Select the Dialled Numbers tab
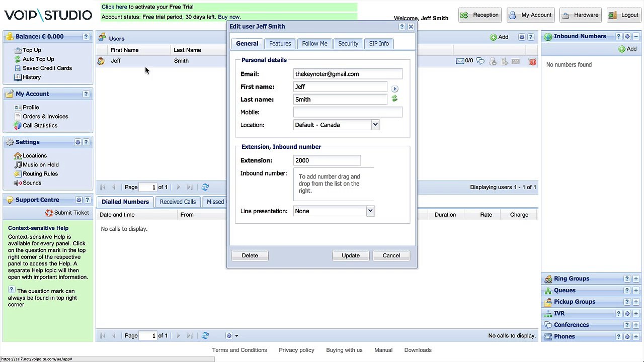The image size is (644, 362). 125,202
